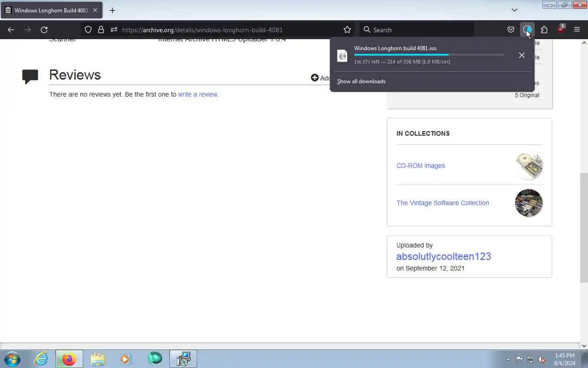Click the Reviews speech bubble icon
This screenshot has width=588, height=368.
[30, 77]
